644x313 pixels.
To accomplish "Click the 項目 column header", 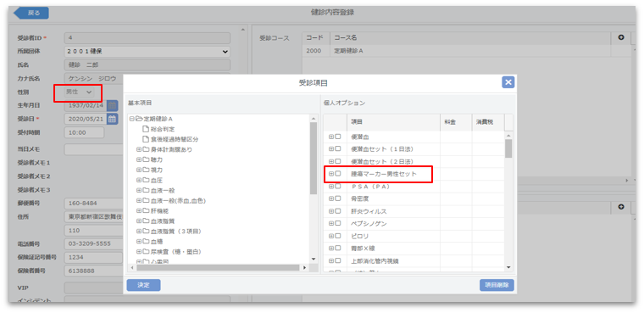I will tap(393, 122).
